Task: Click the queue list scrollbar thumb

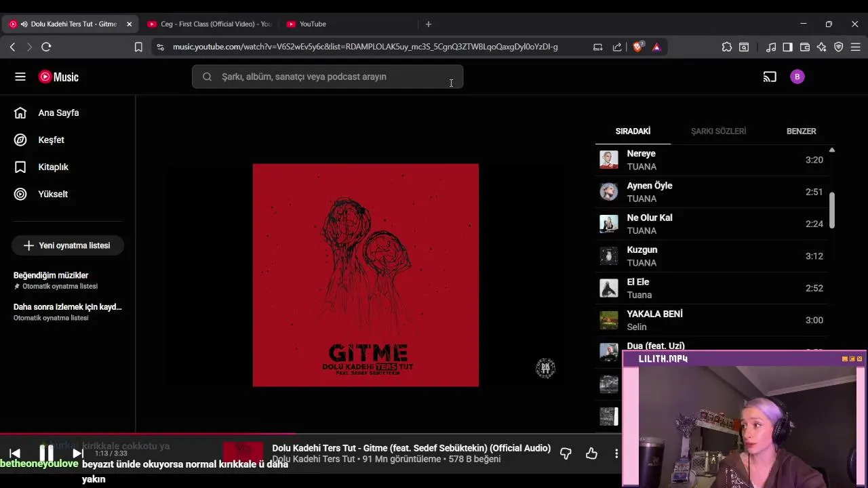Action: click(x=831, y=210)
